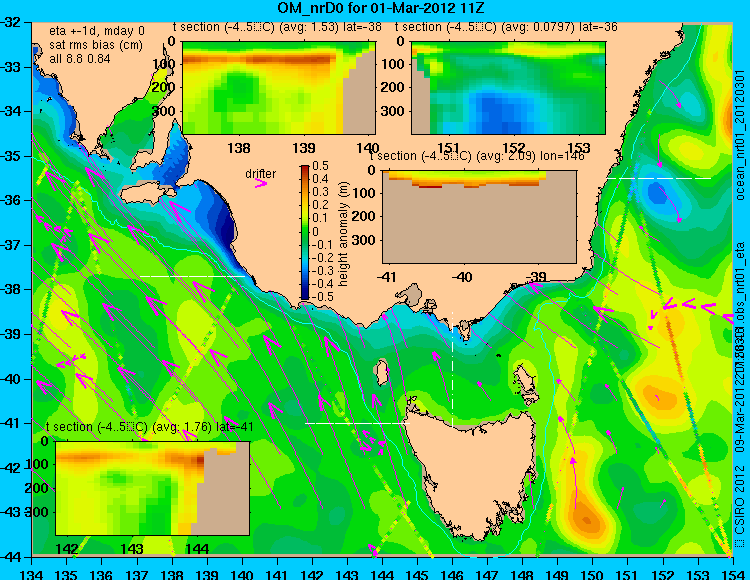Open the lat=-38 temperature section inset plot

tap(279, 88)
